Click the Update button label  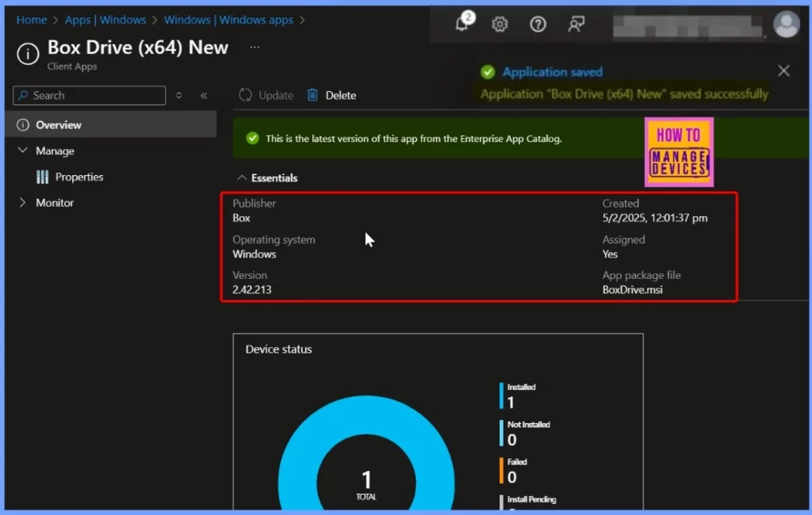click(x=276, y=95)
